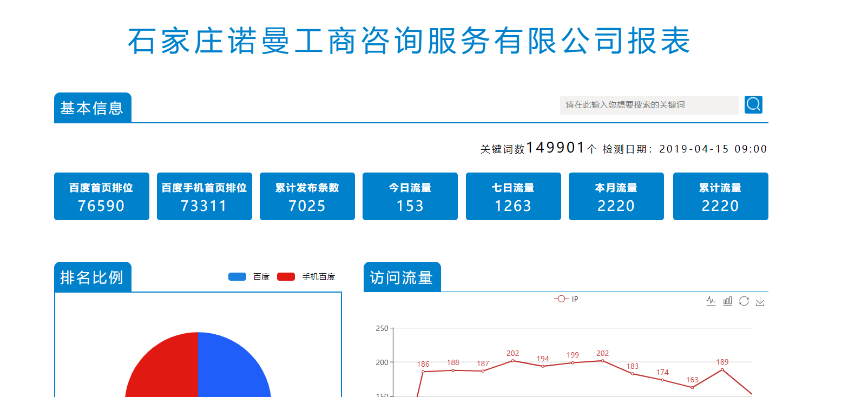This screenshot has width=868, height=397.
Task: Click the 百度手机首页排位 73311 card
Action: coord(205,196)
